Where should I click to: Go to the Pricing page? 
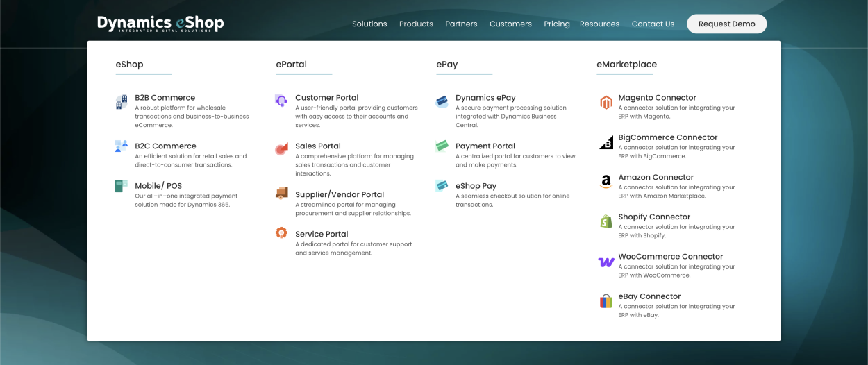coord(557,24)
